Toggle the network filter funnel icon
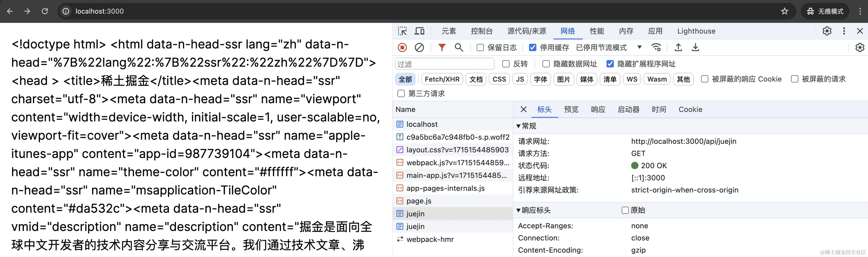The height and width of the screenshot is (257, 868). (442, 48)
